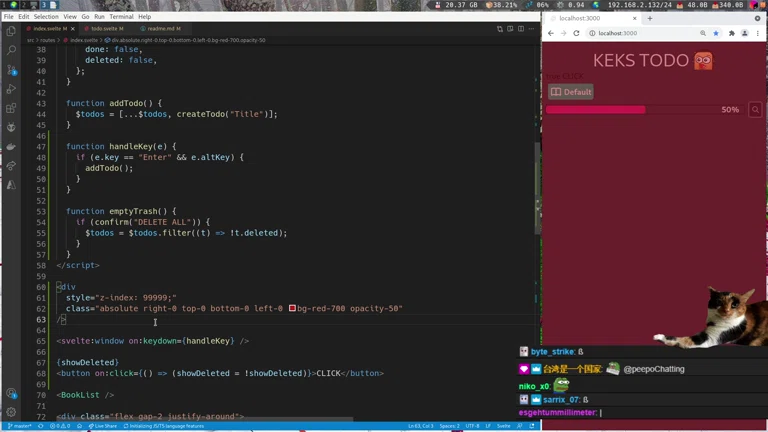Change end of line sequence LF
Image resolution: width=768 pixels, height=432 pixels.
point(488,426)
